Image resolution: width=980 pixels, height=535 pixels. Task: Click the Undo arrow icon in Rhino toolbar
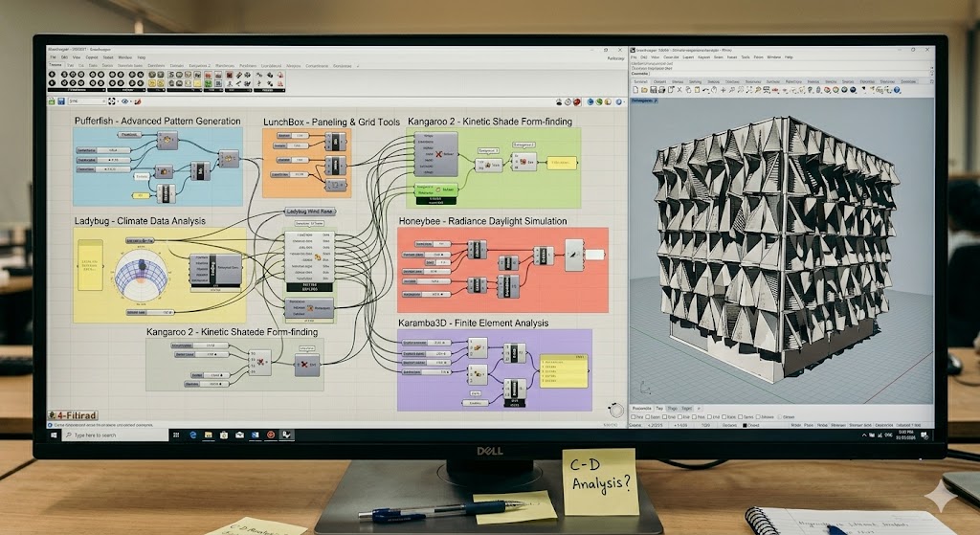tap(705, 90)
